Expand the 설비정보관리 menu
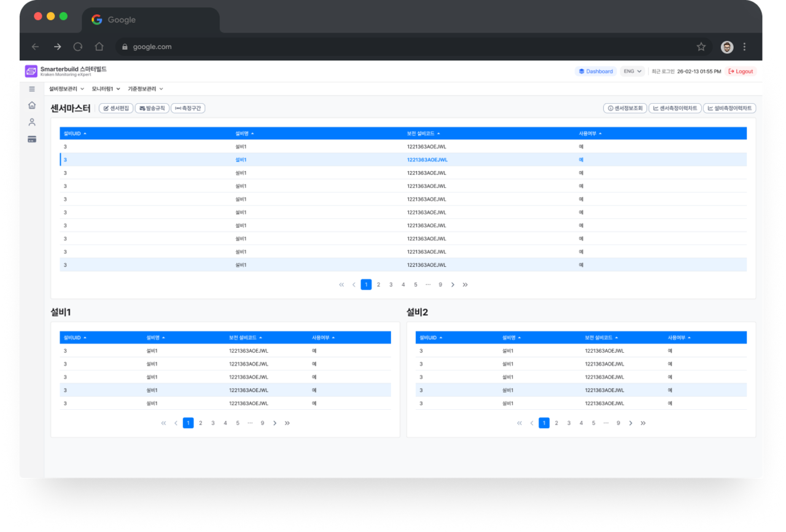This screenshot has height=532, width=786. 66,89
